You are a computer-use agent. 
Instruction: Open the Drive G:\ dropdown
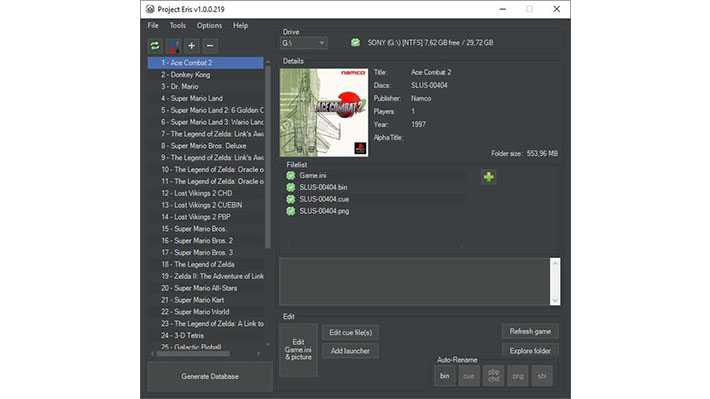pos(303,43)
